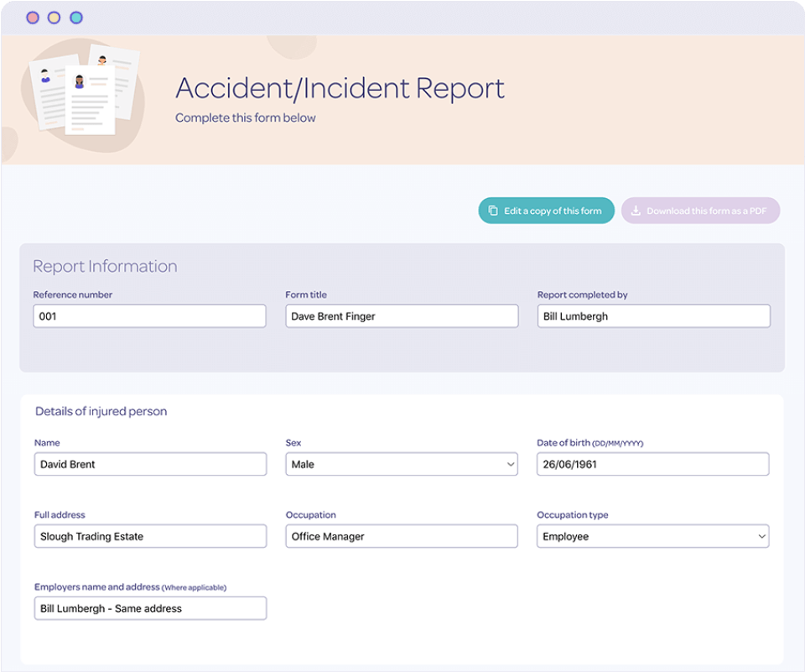Edit the Report completed by field
The width and height of the screenshot is (805, 672).
click(653, 316)
